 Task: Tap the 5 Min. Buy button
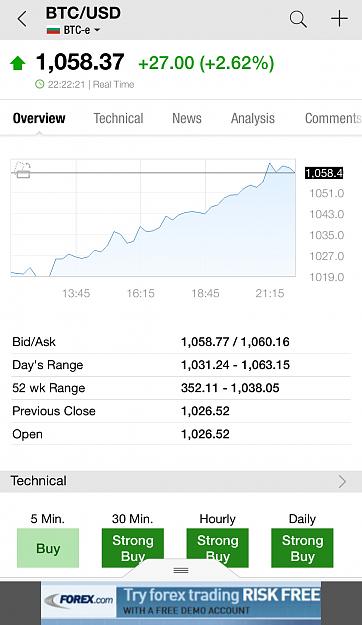48,548
